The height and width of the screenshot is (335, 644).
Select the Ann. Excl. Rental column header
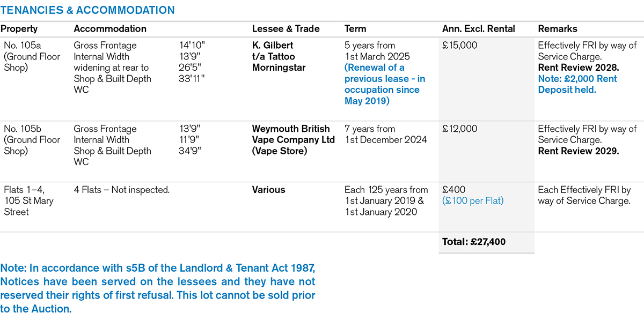click(479, 29)
